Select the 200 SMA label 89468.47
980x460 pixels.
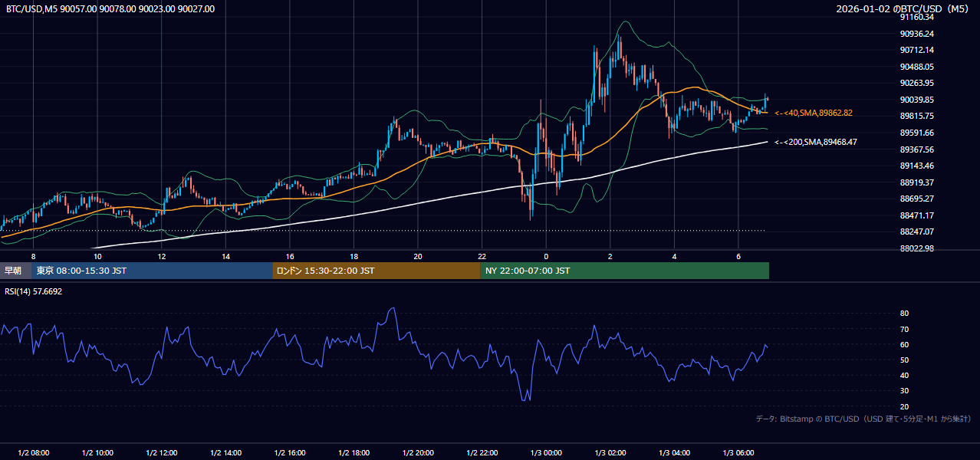coord(816,142)
